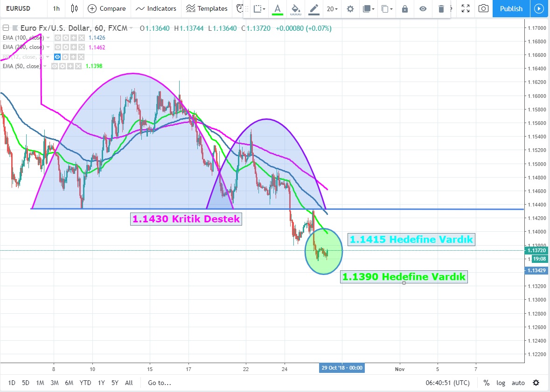Open the text color swatch tool
Viewport: 550px width, 392px height.
(278, 9)
